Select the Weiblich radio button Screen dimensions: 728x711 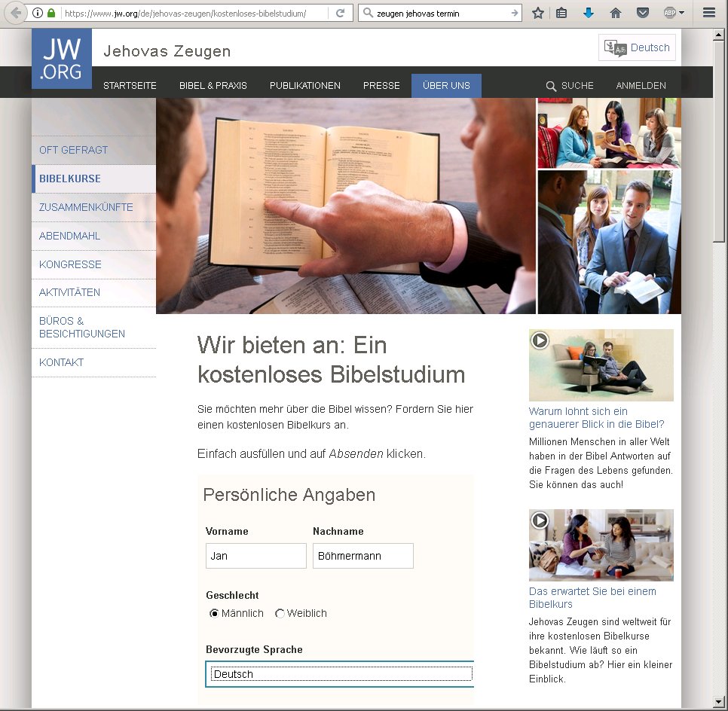280,614
